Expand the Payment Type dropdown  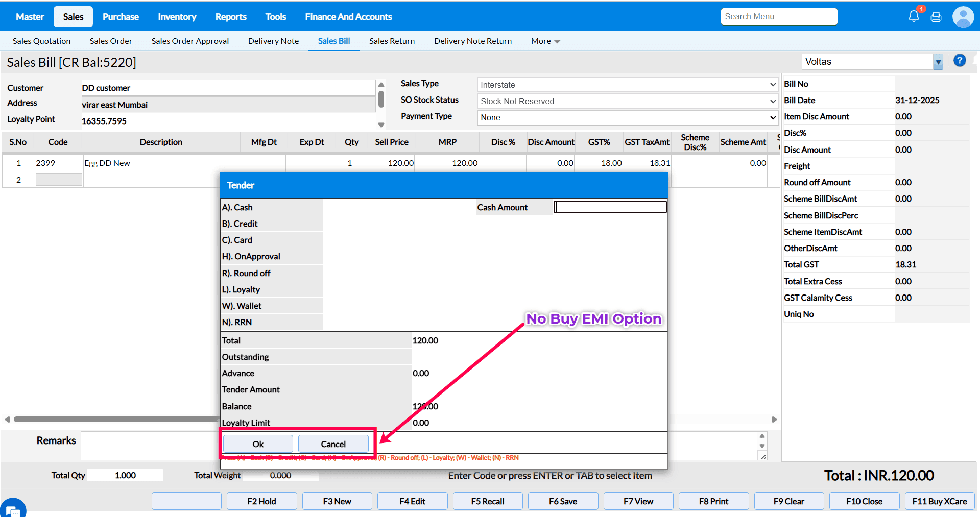[627, 117]
